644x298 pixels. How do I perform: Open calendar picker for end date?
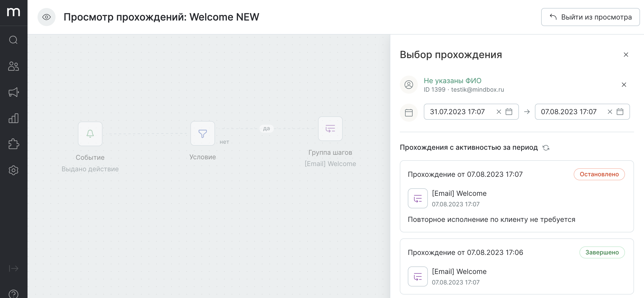[x=620, y=112]
